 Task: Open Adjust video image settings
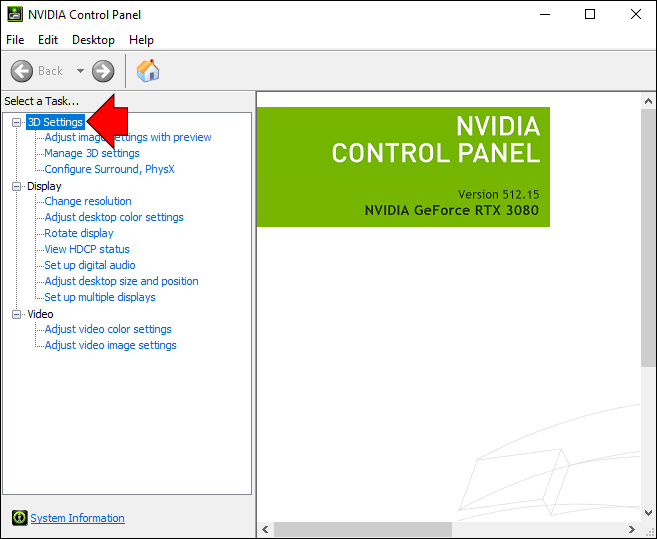(111, 345)
